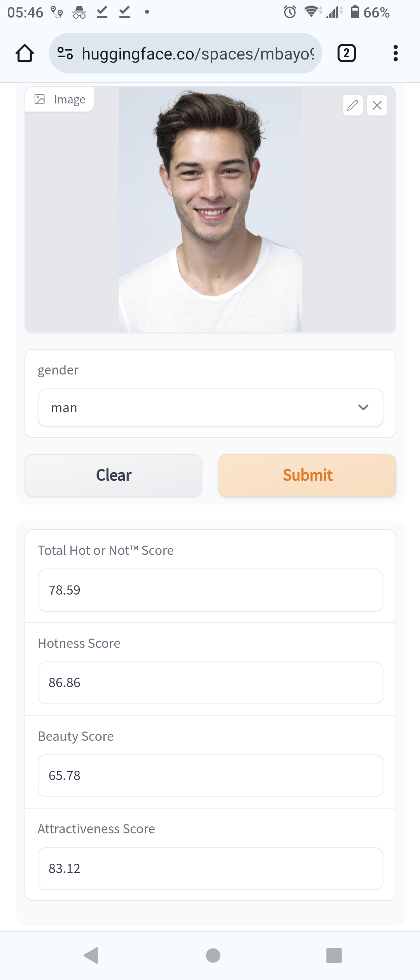Open the Chrome three-dot menu
The width and height of the screenshot is (420, 980).
pos(395,53)
